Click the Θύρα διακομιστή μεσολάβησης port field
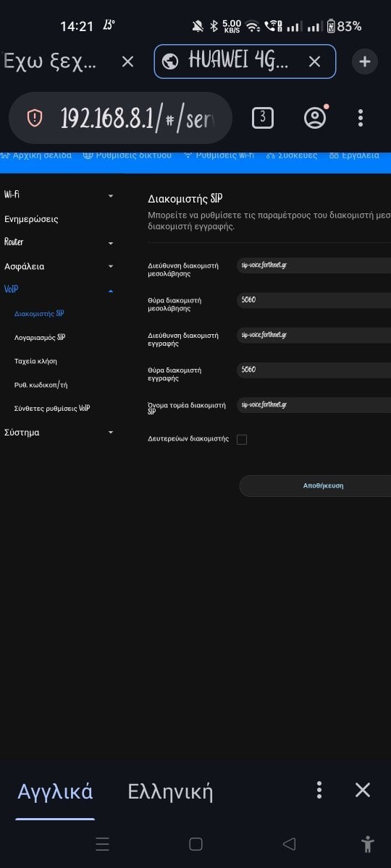The height and width of the screenshot is (868, 391). [314, 299]
